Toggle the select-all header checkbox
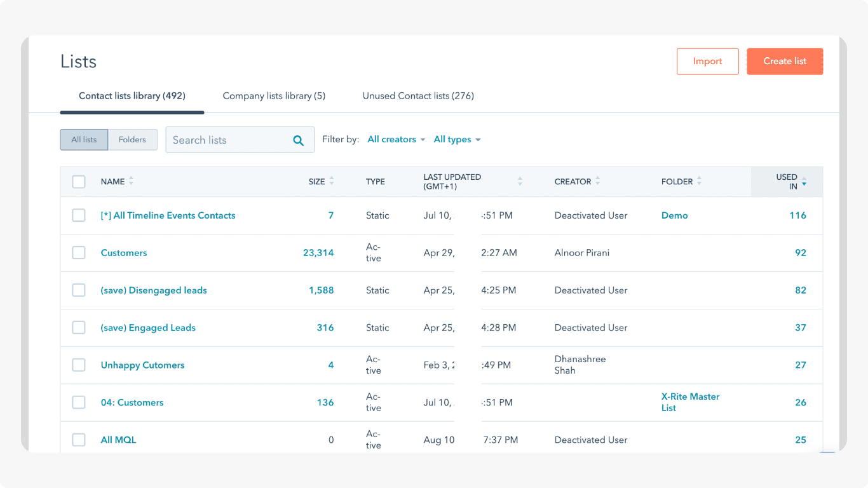The image size is (868, 488). 79,182
